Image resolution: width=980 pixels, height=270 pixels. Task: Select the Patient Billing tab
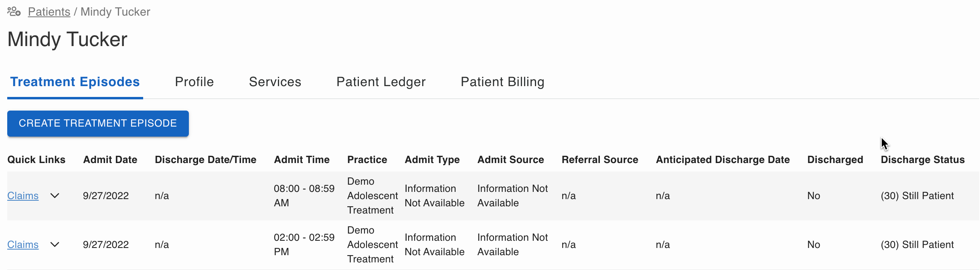point(502,82)
